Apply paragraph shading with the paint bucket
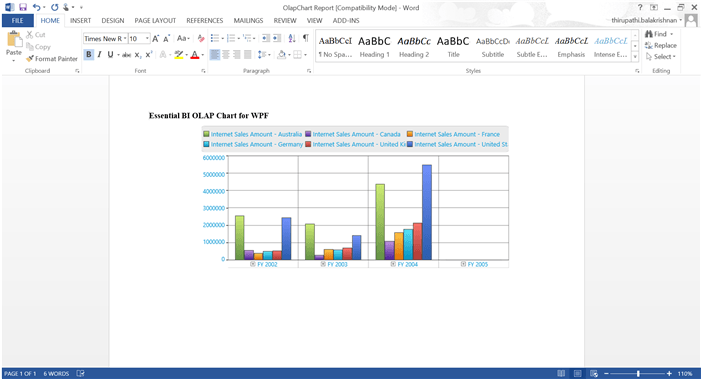 pos(281,55)
